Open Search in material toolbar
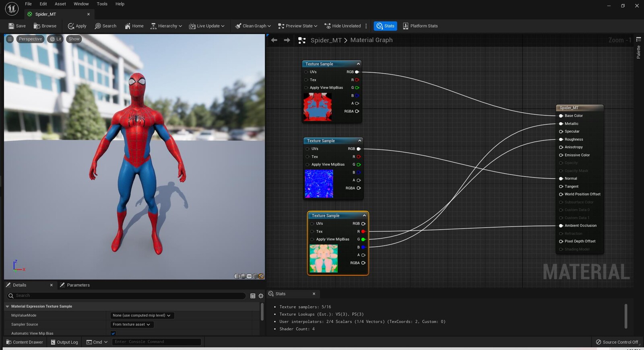Image resolution: width=644 pixels, height=350 pixels. pyautogui.click(x=105, y=26)
